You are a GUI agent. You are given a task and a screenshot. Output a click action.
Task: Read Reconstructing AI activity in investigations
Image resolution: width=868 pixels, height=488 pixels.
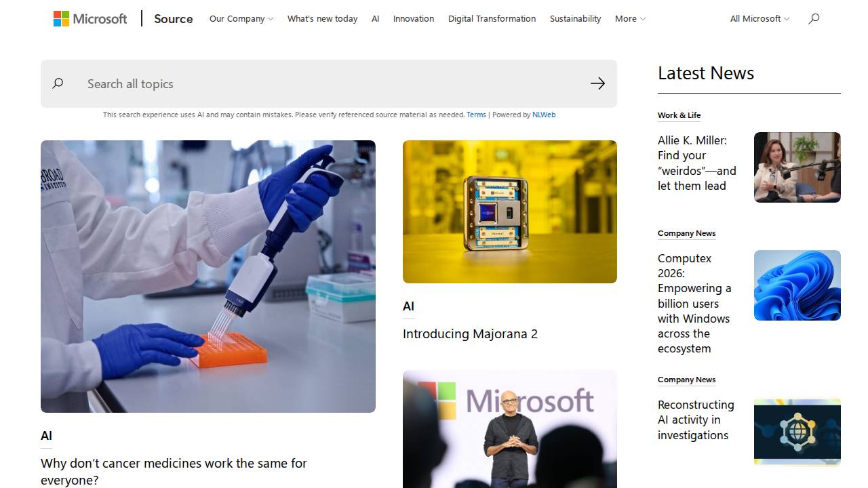(x=696, y=420)
